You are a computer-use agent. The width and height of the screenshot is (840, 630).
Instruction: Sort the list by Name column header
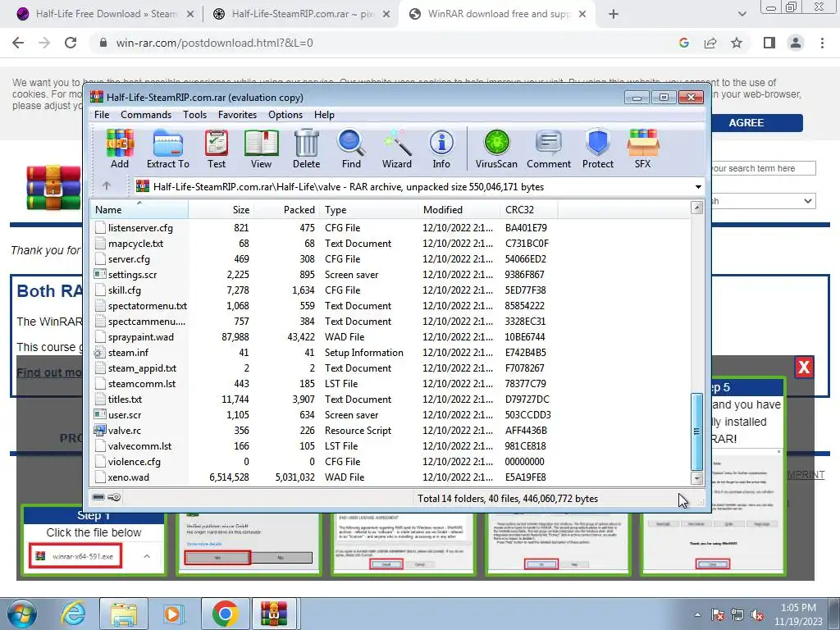tap(139, 209)
